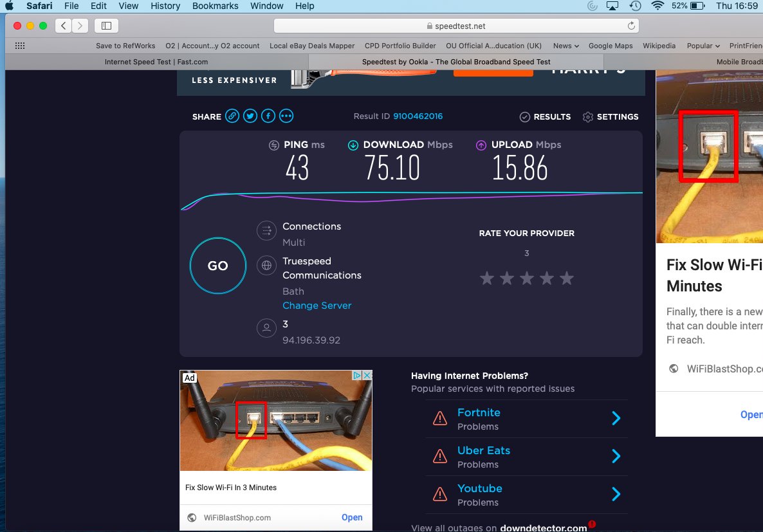Expand Uber Eats problems chevron

(616, 456)
